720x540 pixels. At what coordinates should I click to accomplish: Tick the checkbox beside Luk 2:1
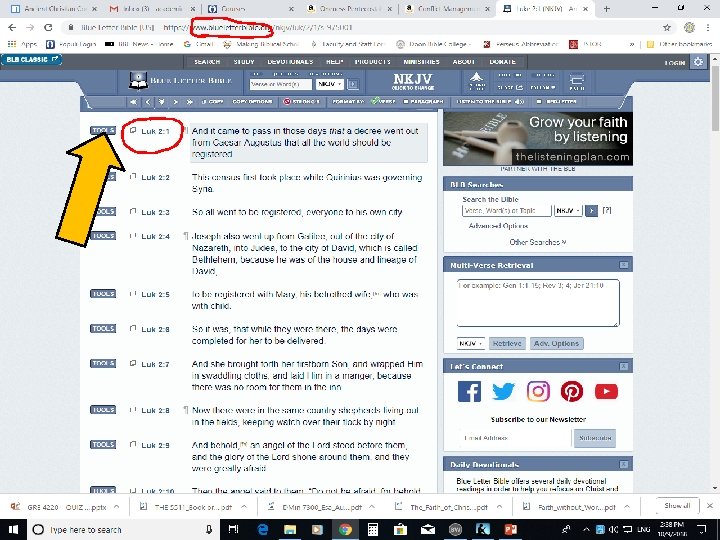133,130
